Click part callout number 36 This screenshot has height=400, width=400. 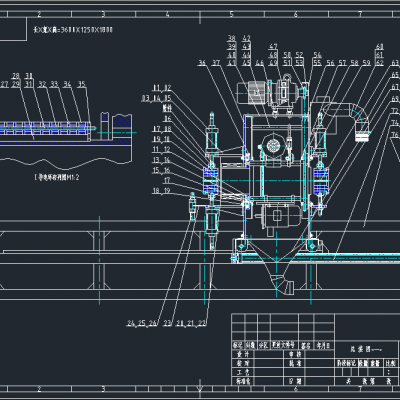(x=202, y=63)
